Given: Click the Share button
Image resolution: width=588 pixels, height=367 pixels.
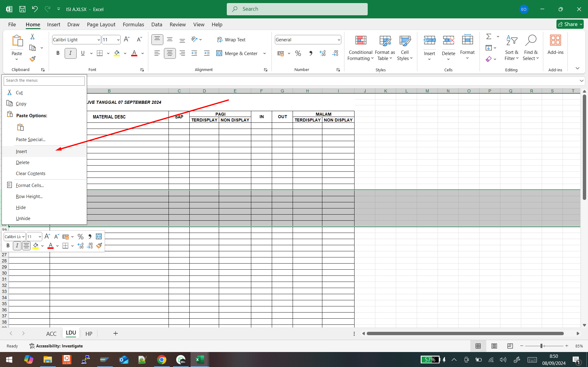Looking at the screenshot, I should (x=570, y=24).
